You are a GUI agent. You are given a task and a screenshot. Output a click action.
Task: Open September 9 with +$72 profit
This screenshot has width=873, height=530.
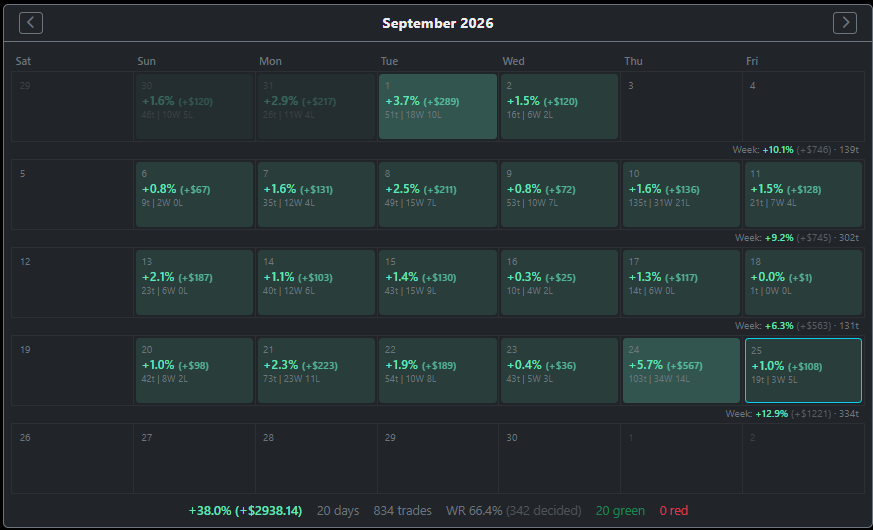[560, 194]
